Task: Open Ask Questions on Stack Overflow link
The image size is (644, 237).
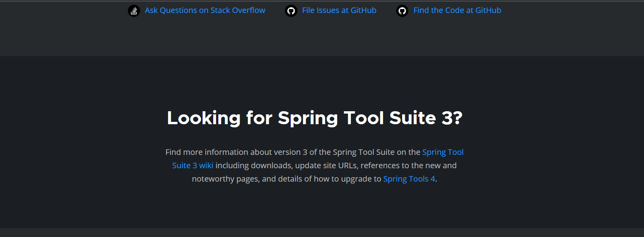Action: pos(205,11)
